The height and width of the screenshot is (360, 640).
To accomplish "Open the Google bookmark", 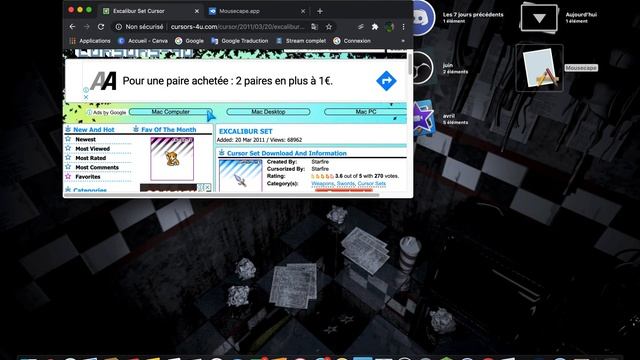I will pos(189,41).
